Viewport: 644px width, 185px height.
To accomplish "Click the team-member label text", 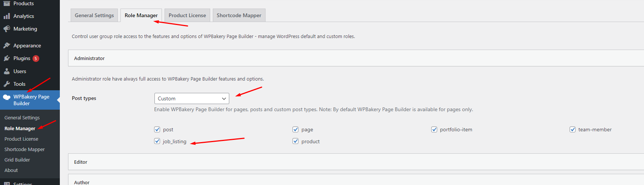I will 595,129.
